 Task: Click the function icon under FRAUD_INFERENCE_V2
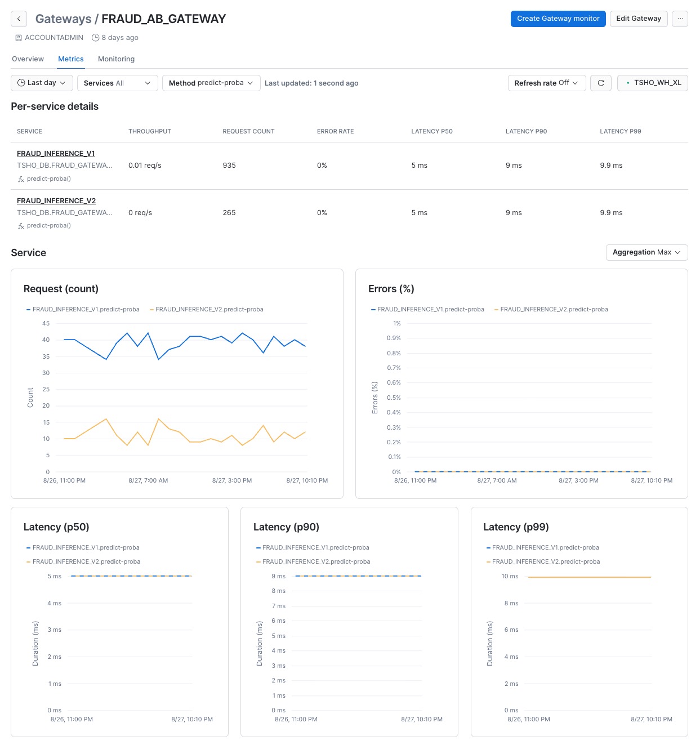click(21, 226)
